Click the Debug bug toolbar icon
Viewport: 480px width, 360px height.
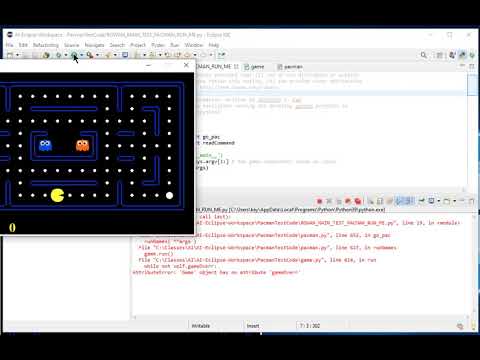pyautogui.click(x=59, y=55)
